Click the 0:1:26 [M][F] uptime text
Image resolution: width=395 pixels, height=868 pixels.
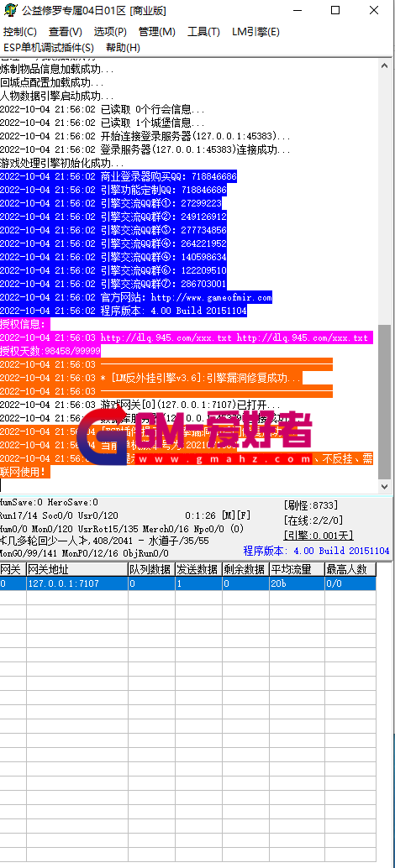point(218,515)
